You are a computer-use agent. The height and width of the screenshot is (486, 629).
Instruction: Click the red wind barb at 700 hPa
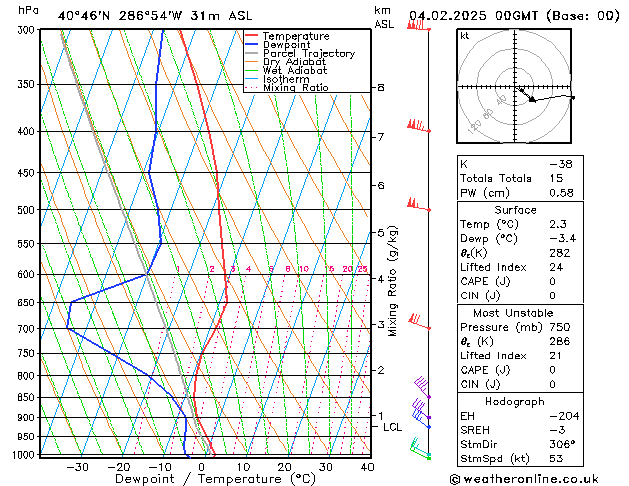click(419, 322)
